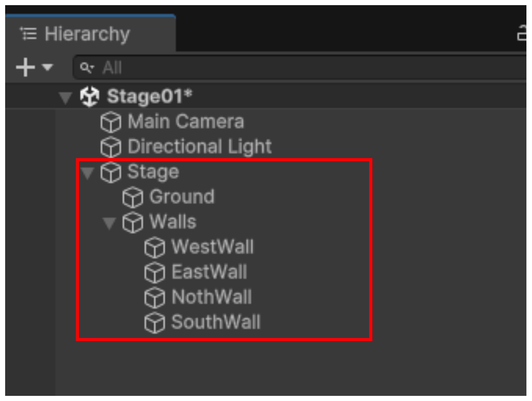Select the Directional Light label

(200, 147)
